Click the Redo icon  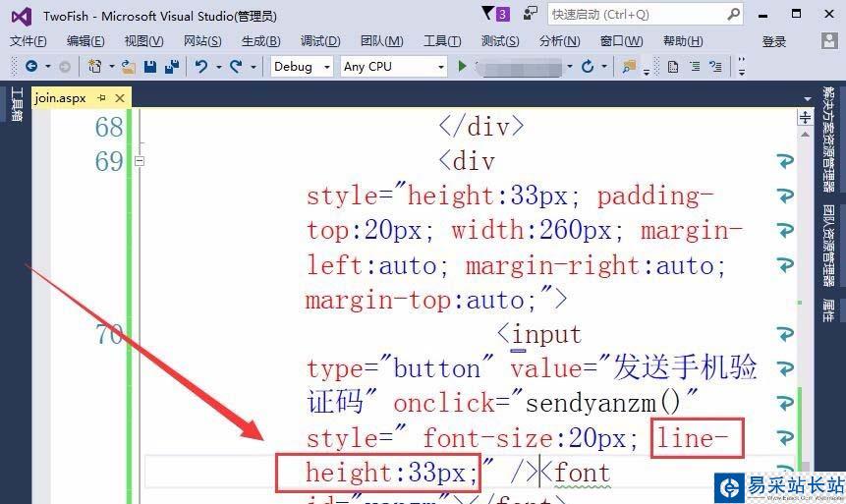tap(236, 67)
